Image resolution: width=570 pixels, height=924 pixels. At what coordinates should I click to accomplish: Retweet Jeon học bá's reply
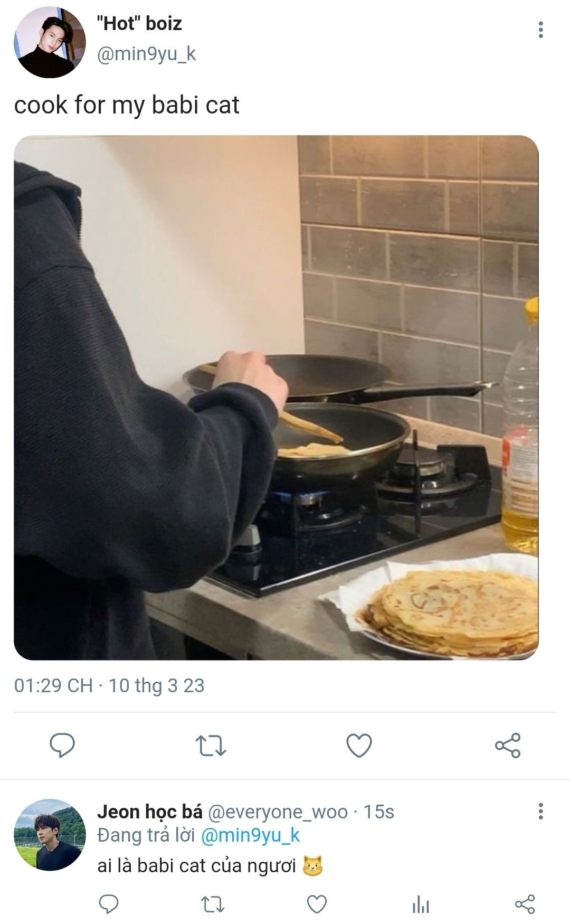click(213, 904)
